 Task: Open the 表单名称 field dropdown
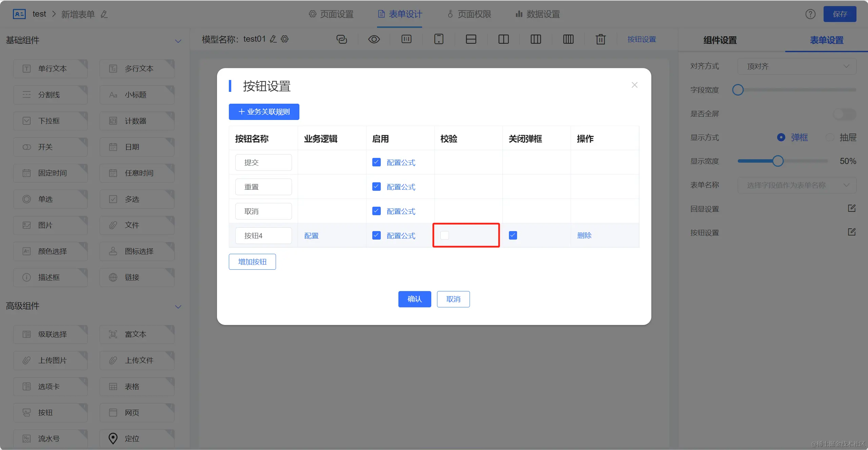[797, 185]
